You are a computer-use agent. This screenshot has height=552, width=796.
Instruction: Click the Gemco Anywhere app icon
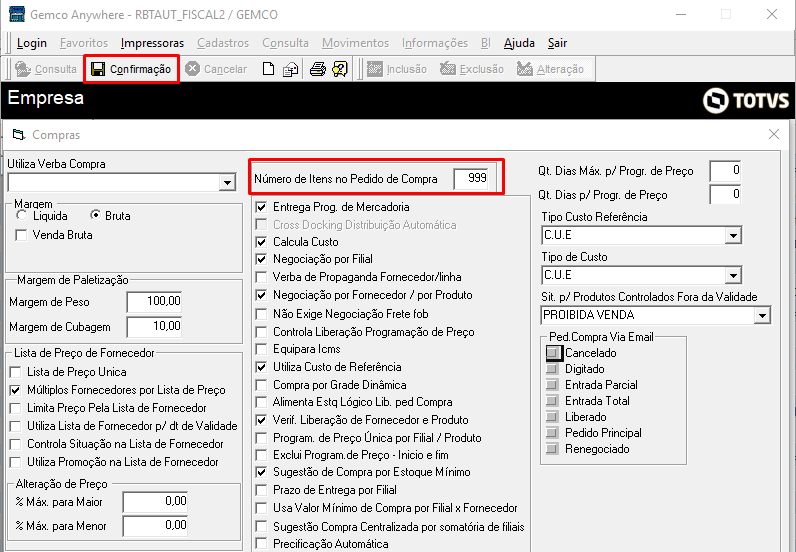(x=17, y=14)
